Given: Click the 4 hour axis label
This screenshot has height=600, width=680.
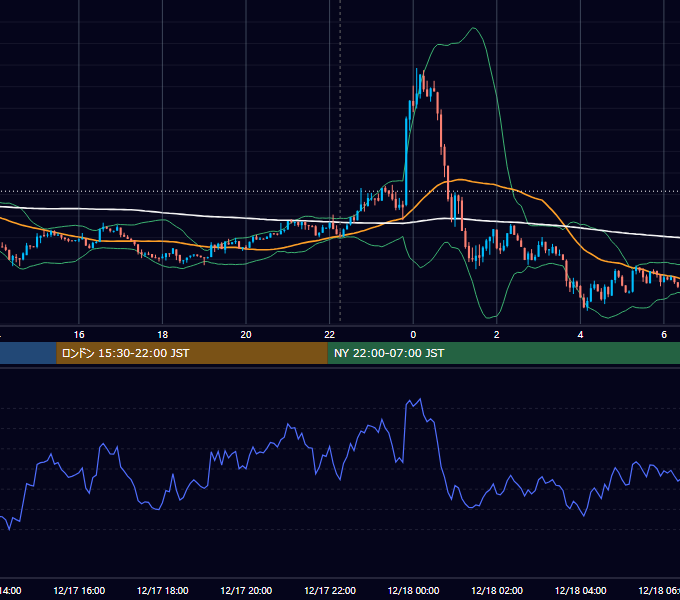Looking at the screenshot, I should point(580,334).
